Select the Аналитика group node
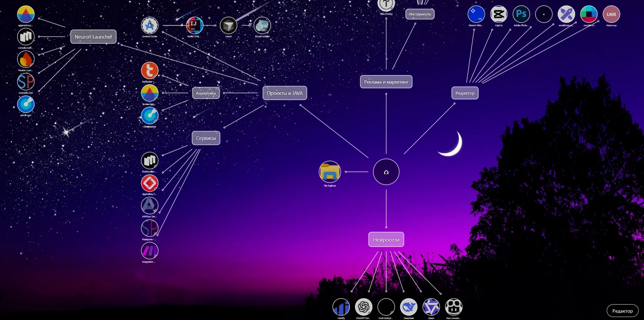 pyautogui.click(x=206, y=93)
